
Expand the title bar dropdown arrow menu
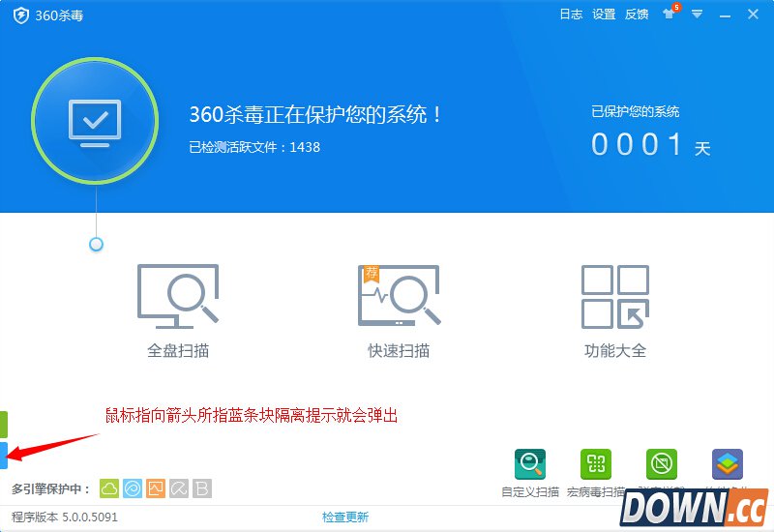click(x=697, y=15)
